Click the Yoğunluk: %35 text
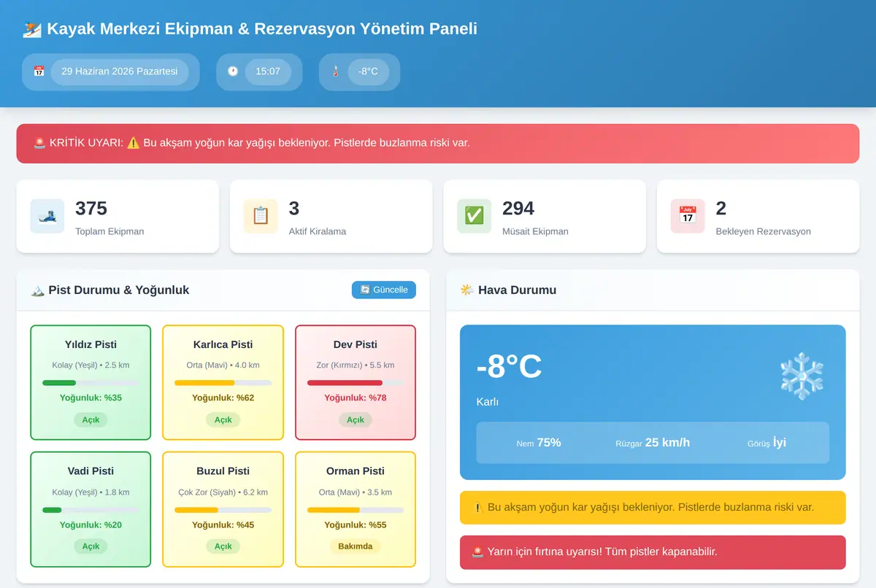The image size is (876, 588). [x=91, y=398]
